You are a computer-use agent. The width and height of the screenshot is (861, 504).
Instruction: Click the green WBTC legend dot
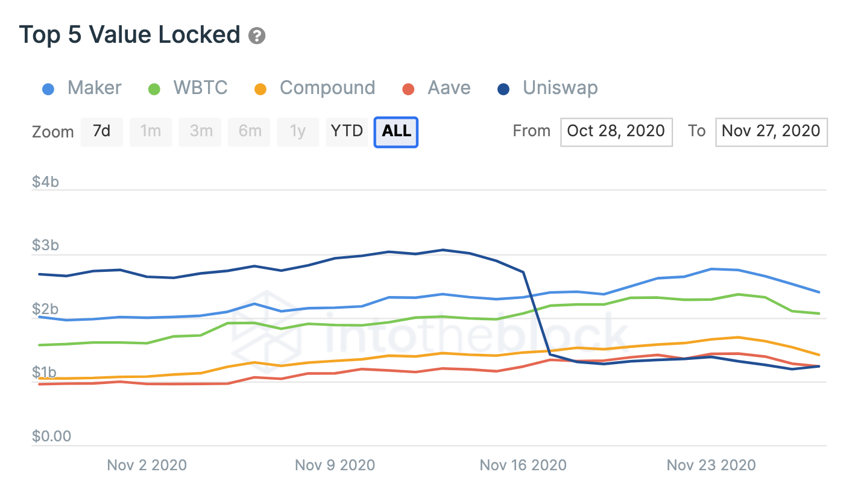(154, 89)
